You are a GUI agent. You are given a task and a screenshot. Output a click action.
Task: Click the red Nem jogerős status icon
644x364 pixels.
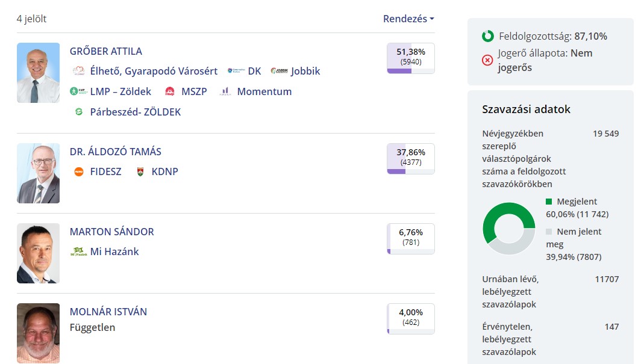(488, 60)
